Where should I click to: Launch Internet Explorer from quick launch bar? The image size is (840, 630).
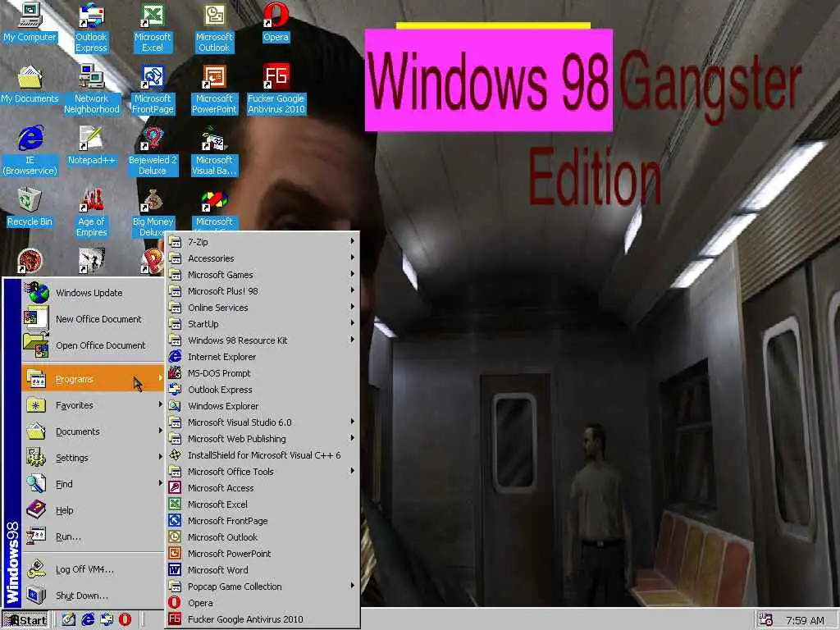click(x=87, y=619)
